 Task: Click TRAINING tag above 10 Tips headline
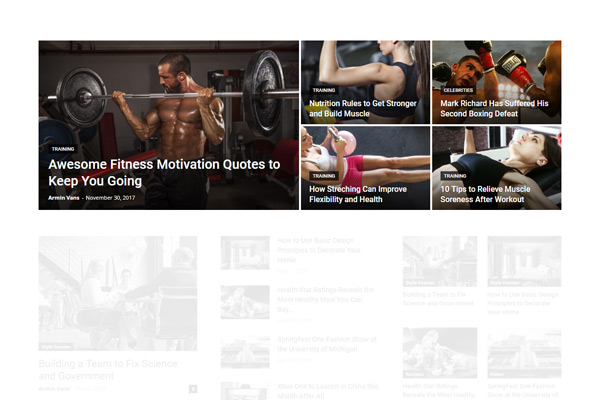point(455,176)
